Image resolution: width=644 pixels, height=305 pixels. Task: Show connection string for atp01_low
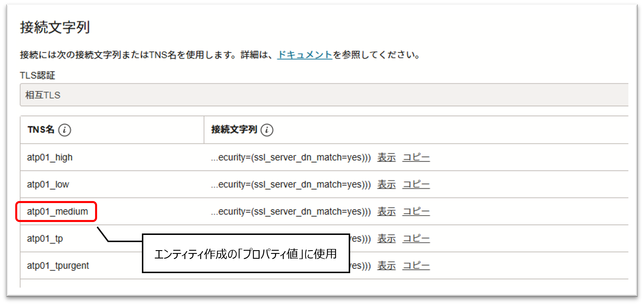pyautogui.click(x=386, y=184)
